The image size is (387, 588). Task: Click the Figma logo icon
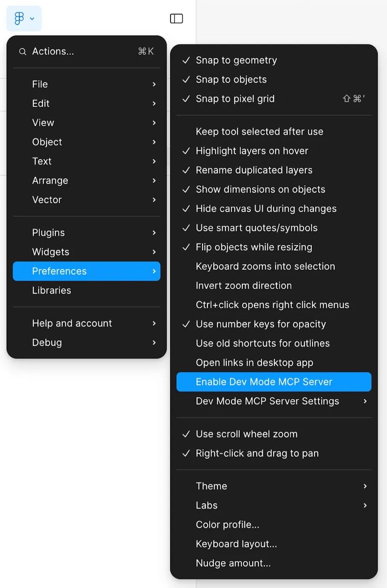coord(18,18)
